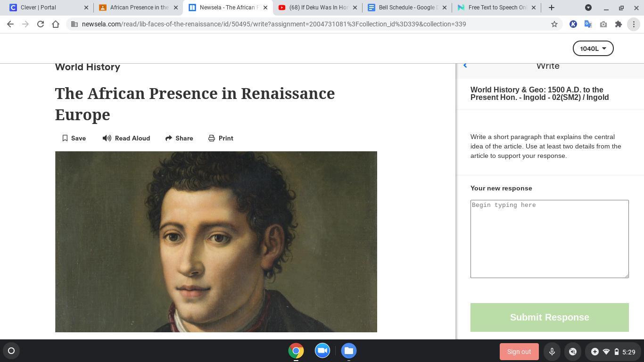Open Chrome from the shelf

point(296,351)
